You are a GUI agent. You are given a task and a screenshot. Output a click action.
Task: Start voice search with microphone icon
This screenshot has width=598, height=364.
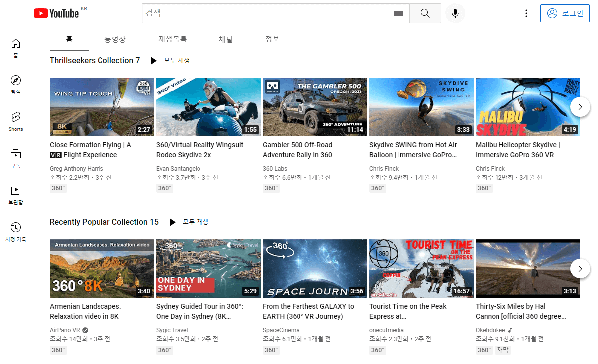click(x=455, y=13)
